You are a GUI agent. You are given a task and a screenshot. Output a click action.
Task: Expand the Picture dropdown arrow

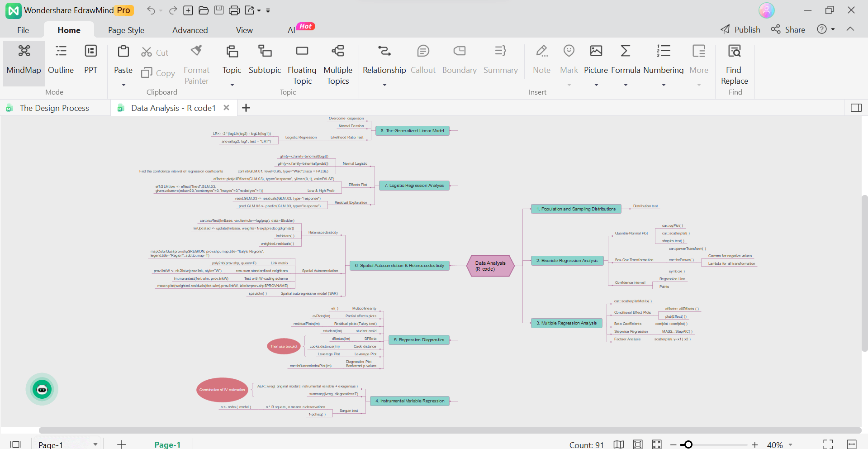(596, 85)
